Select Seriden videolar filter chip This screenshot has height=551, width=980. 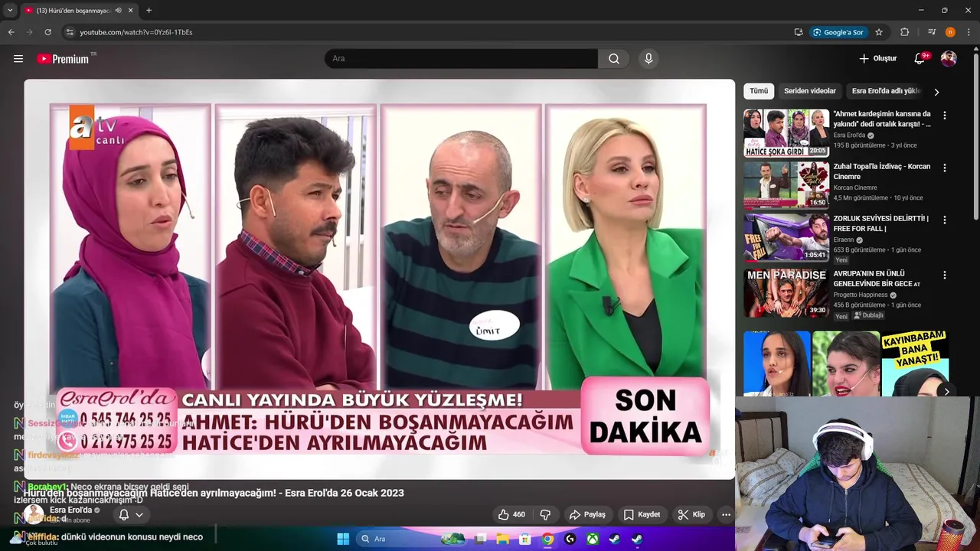click(x=810, y=91)
